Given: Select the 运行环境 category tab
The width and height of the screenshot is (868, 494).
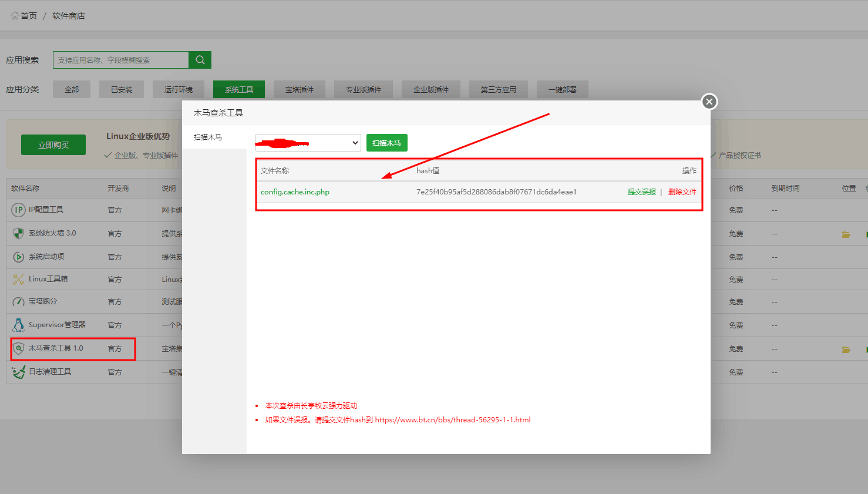Looking at the screenshot, I should click(179, 89).
